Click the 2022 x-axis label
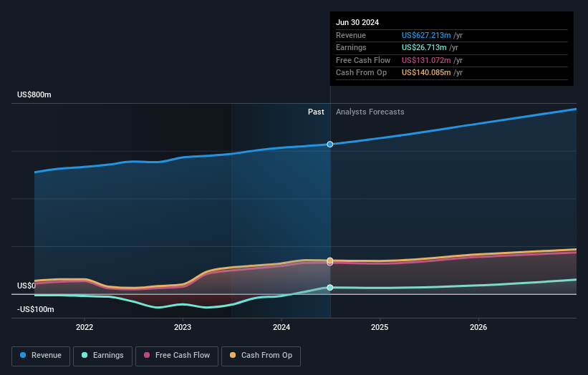Viewport: 588px width, 375px height. [85, 327]
